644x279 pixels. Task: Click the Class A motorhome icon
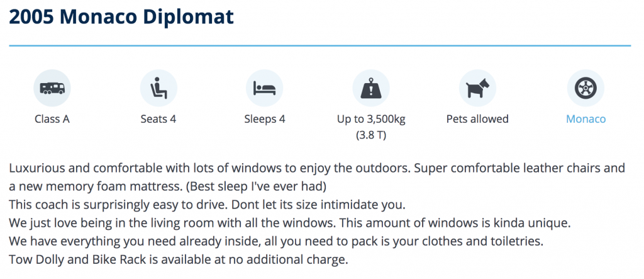coord(52,88)
